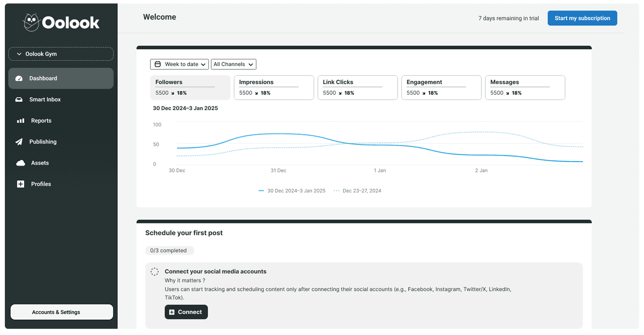Image resolution: width=644 pixels, height=335 pixels.
Task: Select the Publishing paper plane icon
Action: point(19,142)
